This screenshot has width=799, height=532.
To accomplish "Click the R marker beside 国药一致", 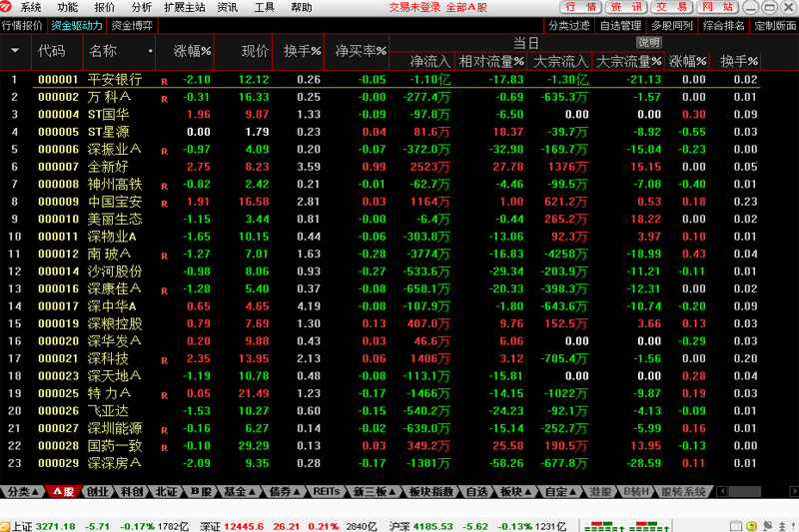I will pyautogui.click(x=164, y=448).
